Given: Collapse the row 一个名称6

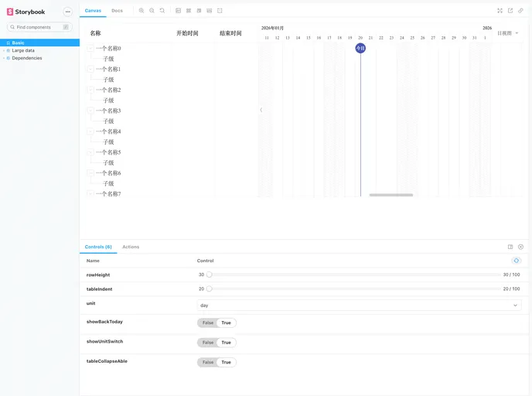Looking at the screenshot, I should (90, 173).
